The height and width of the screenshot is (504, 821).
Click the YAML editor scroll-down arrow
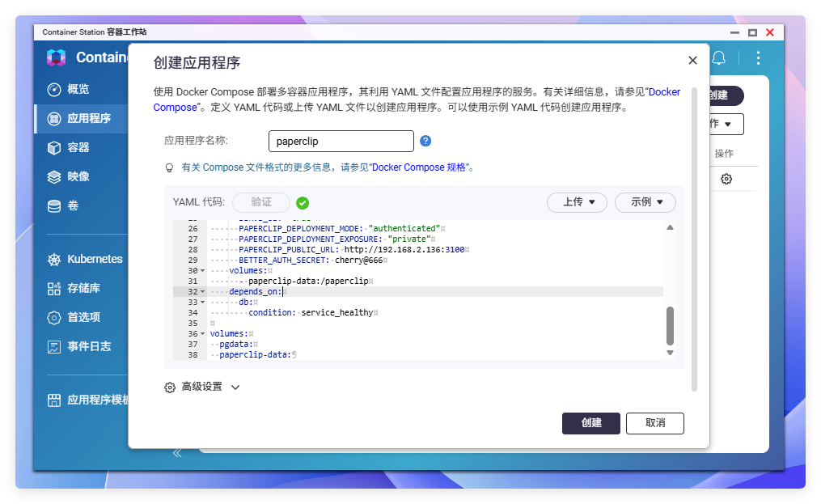(670, 353)
